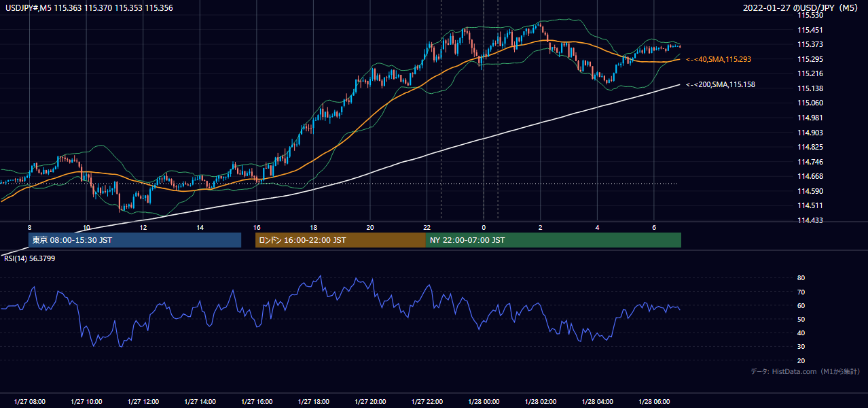This screenshot has height=408, width=868.
Task: Click hour tick 18 below the price chart
Action: 313,227
